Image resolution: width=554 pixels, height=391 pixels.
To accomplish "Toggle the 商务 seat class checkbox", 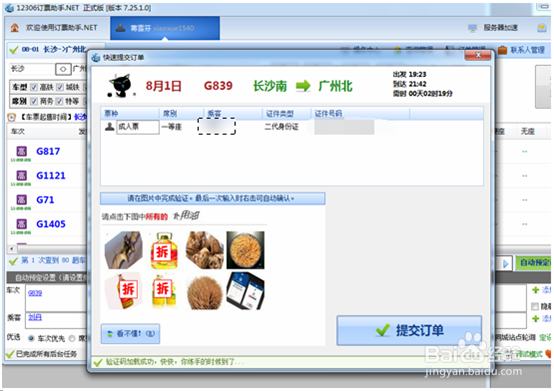I will pyautogui.click(x=34, y=101).
